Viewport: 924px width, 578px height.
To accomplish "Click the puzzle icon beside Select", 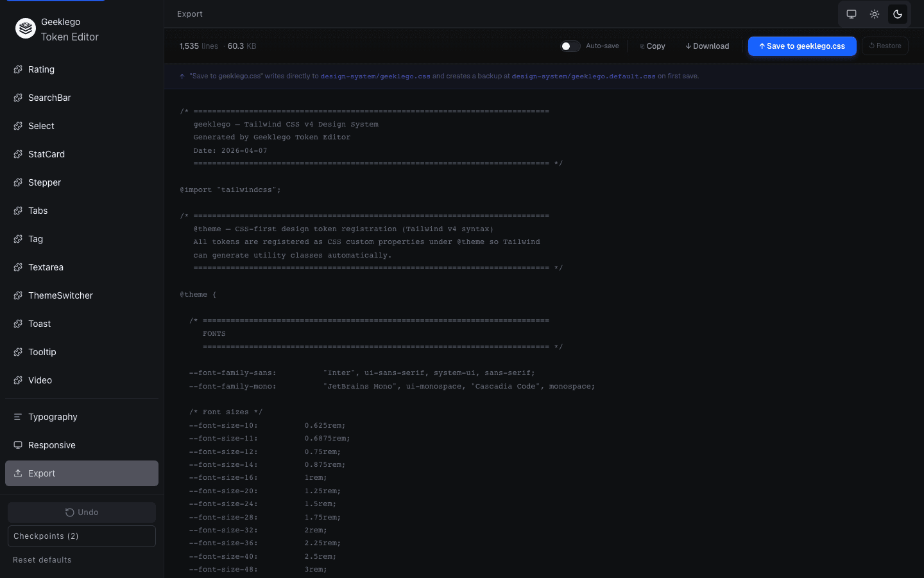I will click(18, 126).
